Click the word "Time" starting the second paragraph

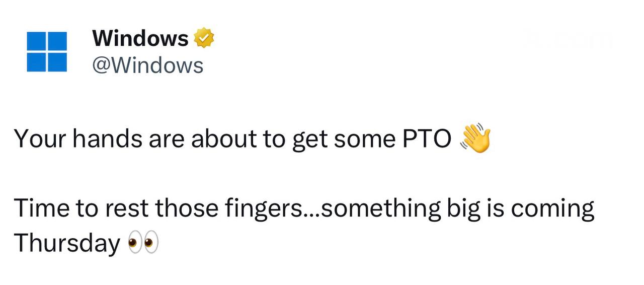click(40, 209)
